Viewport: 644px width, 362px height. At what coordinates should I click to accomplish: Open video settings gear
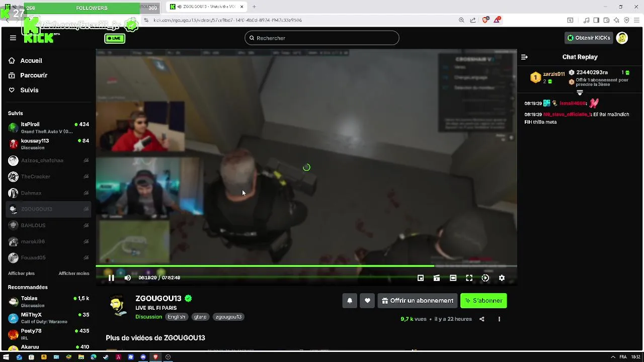click(x=502, y=278)
